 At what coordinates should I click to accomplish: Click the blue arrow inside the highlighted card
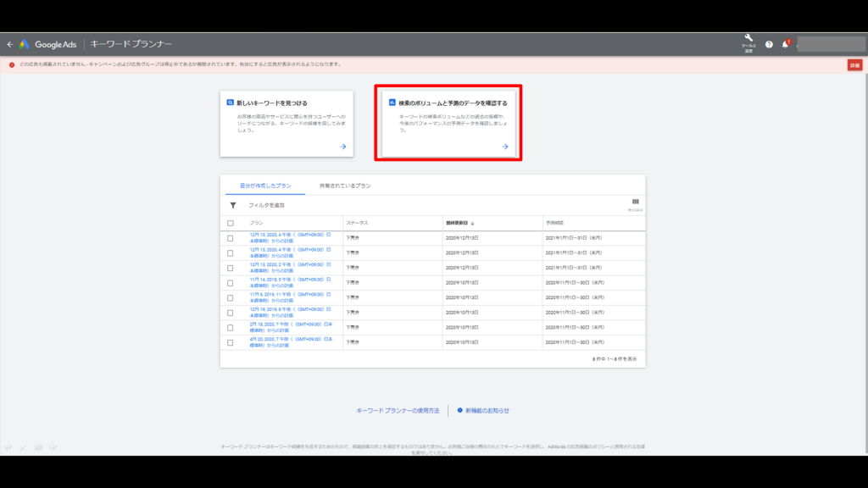[505, 146]
